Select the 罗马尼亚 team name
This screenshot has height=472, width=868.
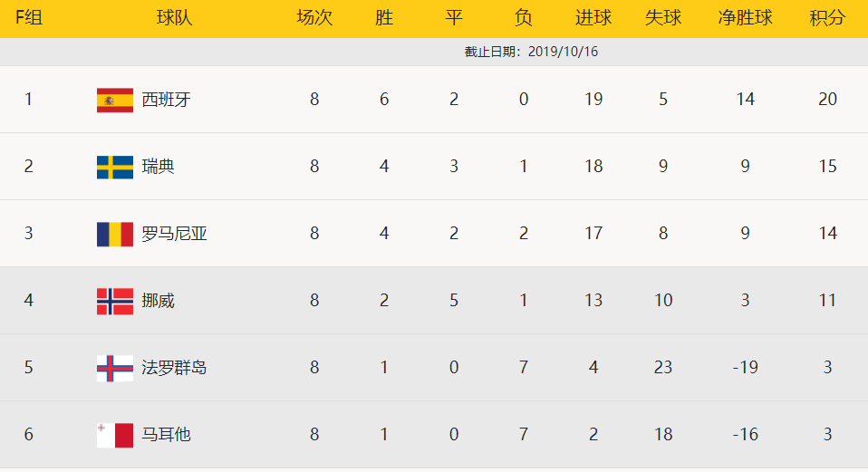(x=174, y=234)
